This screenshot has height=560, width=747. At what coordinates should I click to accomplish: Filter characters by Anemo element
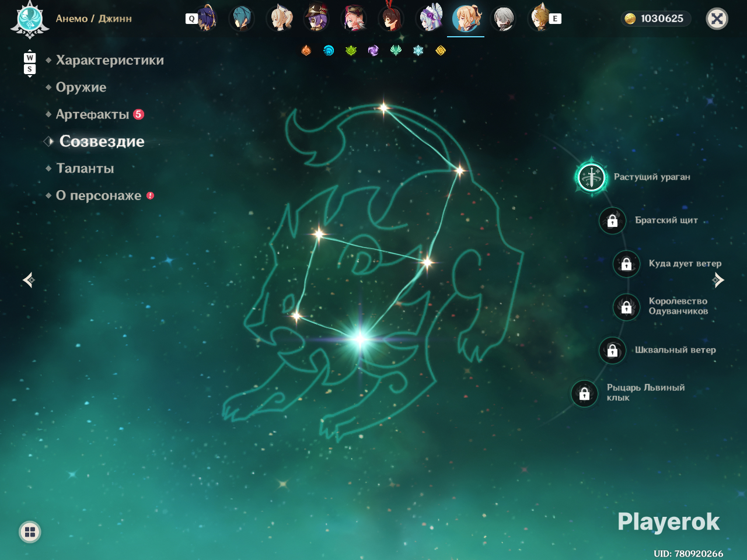(x=396, y=51)
